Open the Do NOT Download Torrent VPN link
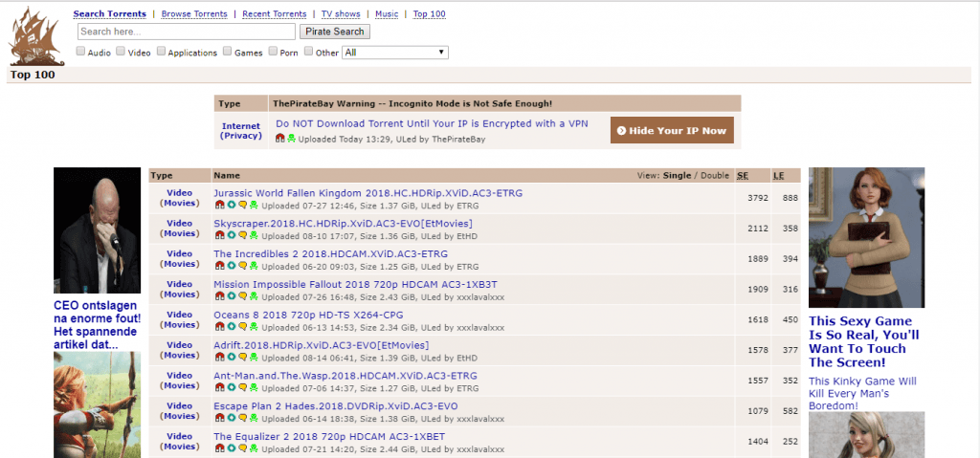980x458 pixels. [432, 123]
